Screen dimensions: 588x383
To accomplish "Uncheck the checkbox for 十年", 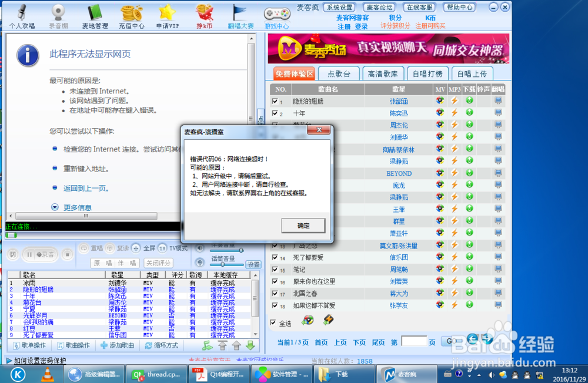I will pyautogui.click(x=275, y=113).
